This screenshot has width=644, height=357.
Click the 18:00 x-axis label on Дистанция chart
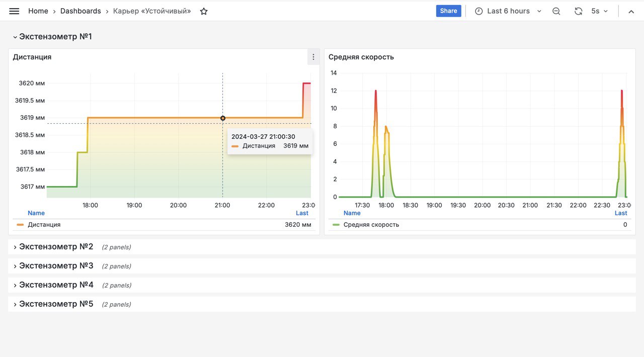pyautogui.click(x=91, y=205)
